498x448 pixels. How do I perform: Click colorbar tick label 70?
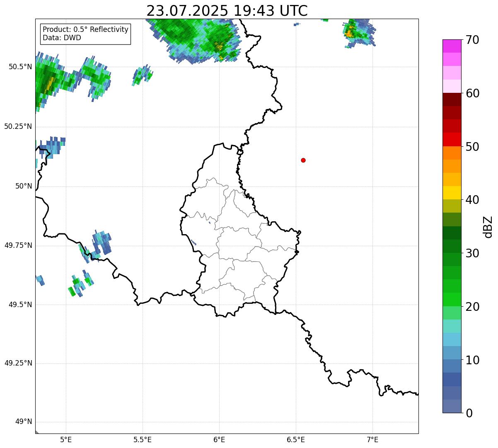click(x=472, y=40)
